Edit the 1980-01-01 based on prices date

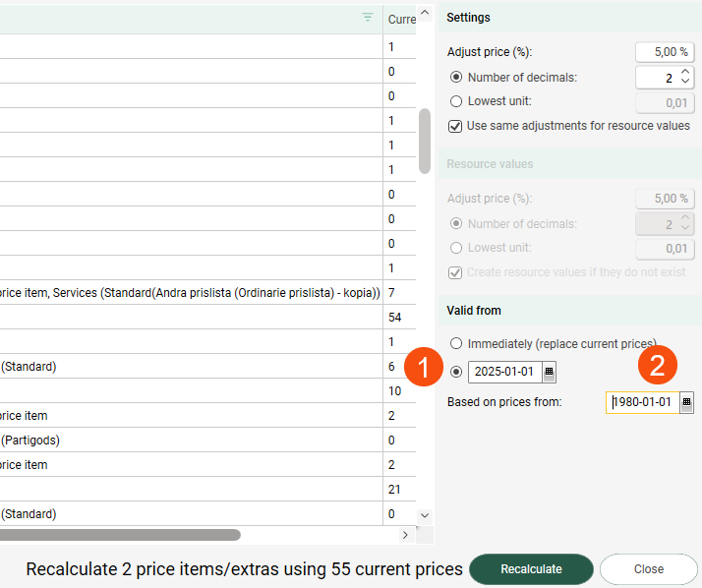pos(642,402)
